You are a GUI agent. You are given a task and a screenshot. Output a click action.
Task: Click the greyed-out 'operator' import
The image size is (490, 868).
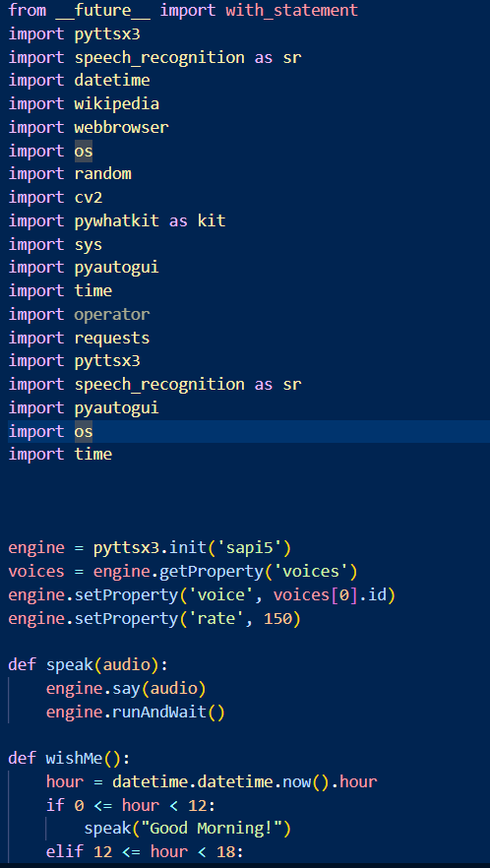point(112,315)
